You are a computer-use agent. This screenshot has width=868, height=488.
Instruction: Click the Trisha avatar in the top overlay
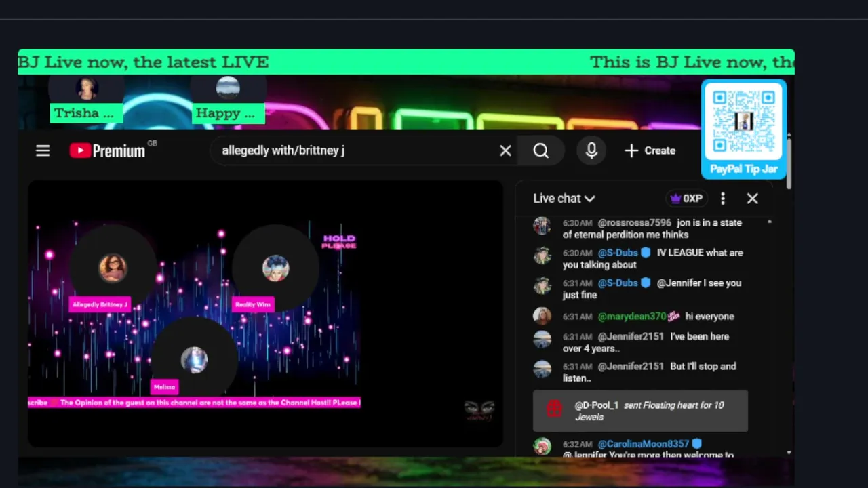click(87, 88)
